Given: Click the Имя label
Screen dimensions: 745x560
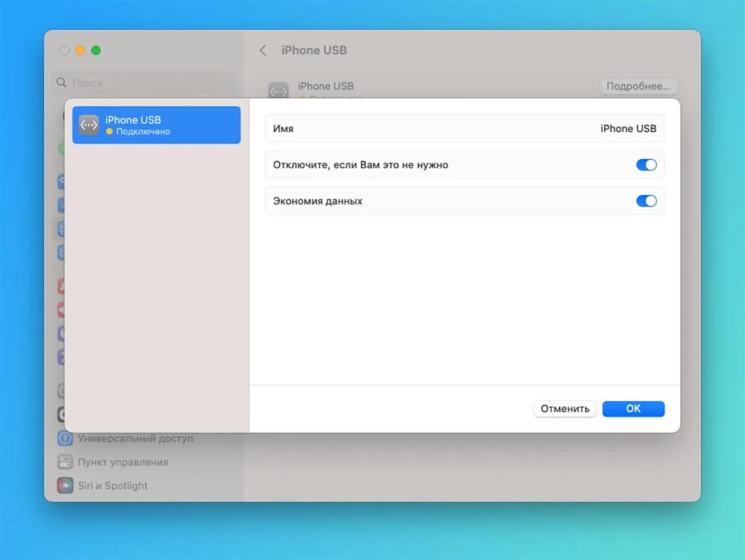Looking at the screenshot, I should (283, 129).
